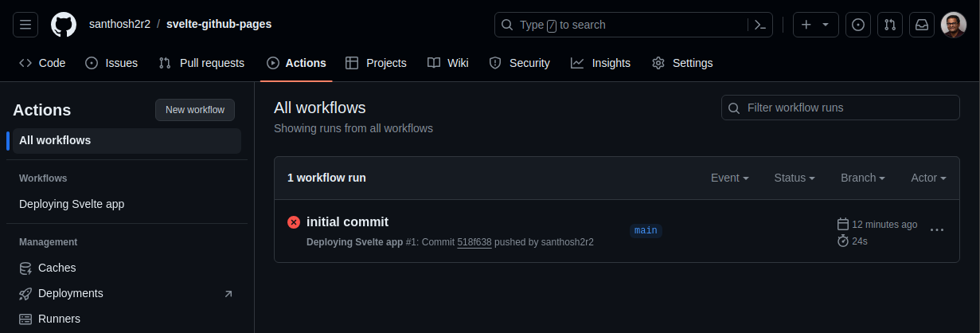Open the issues icon in header

858,25
